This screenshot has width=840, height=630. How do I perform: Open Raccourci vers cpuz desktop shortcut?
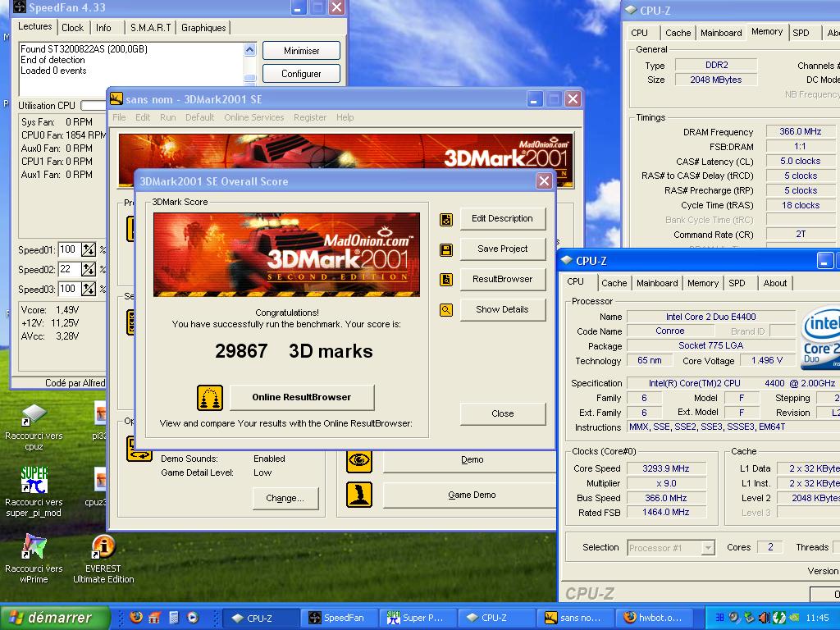pos(34,426)
